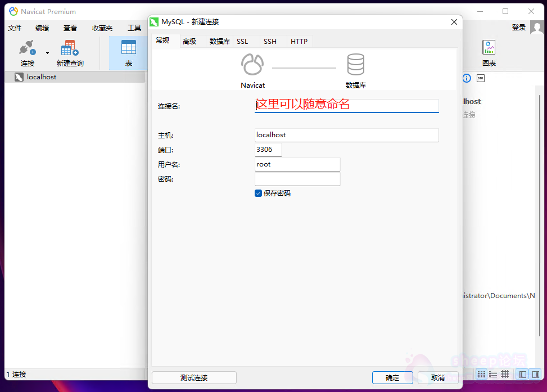Screen dimensions: 547x392
Task: Click the Cancel (取消) button
Action: pos(438,378)
